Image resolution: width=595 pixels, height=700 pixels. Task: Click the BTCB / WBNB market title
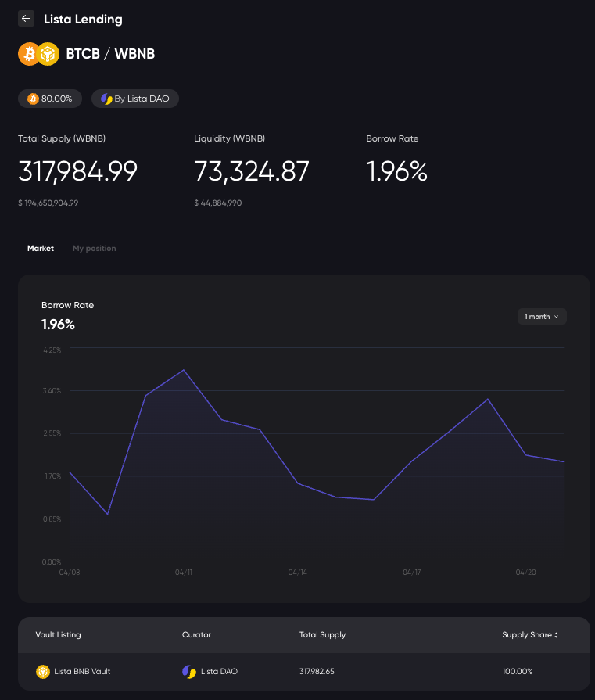110,54
